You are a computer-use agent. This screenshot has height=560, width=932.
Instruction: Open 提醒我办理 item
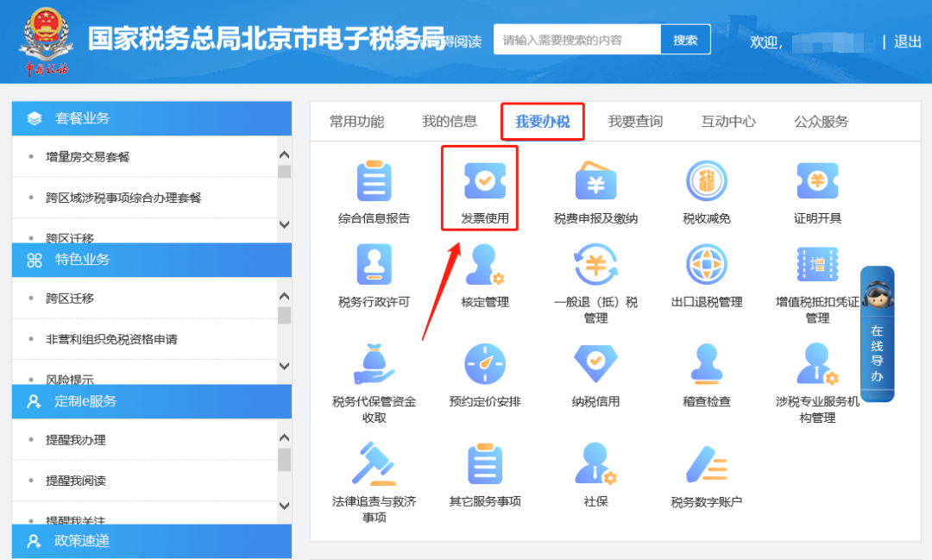[75, 440]
